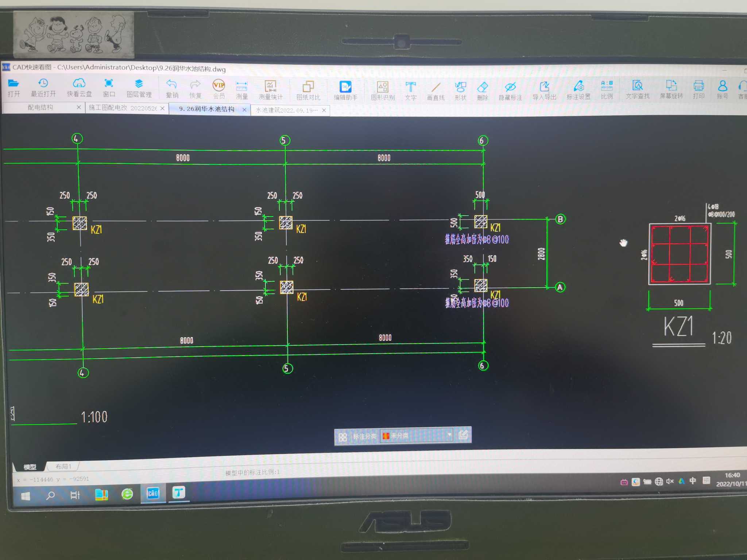Click the red KZ1 rebar section detail
The image size is (747, 560).
[680, 254]
